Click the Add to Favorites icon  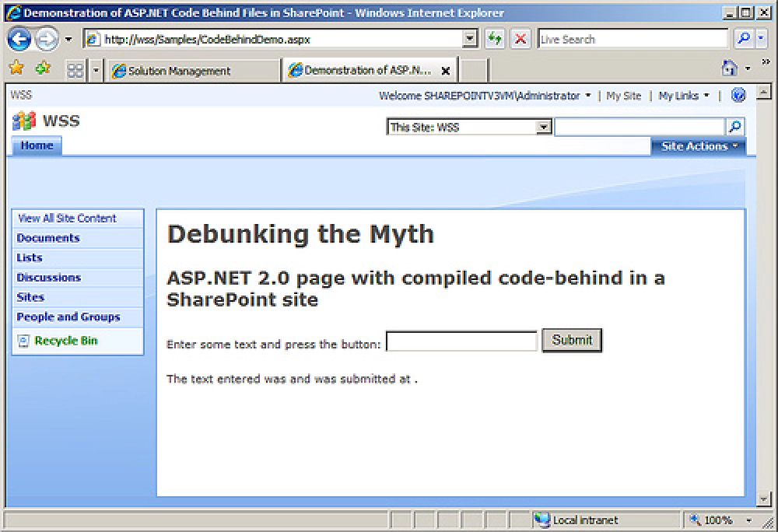point(43,68)
